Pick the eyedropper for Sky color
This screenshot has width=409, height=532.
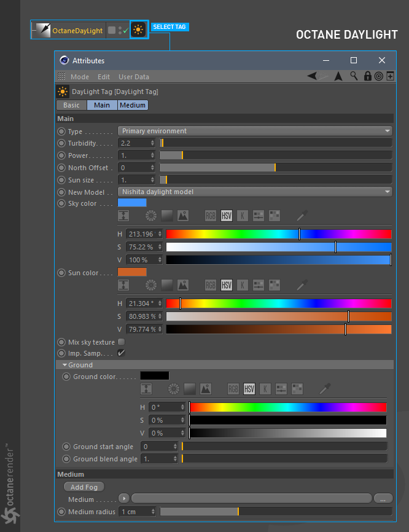(302, 216)
